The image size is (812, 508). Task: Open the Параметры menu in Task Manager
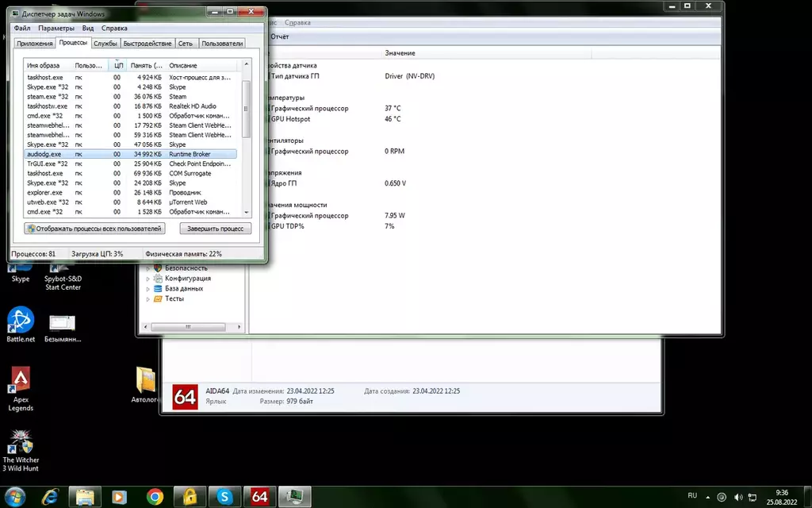(x=56, y=28)
